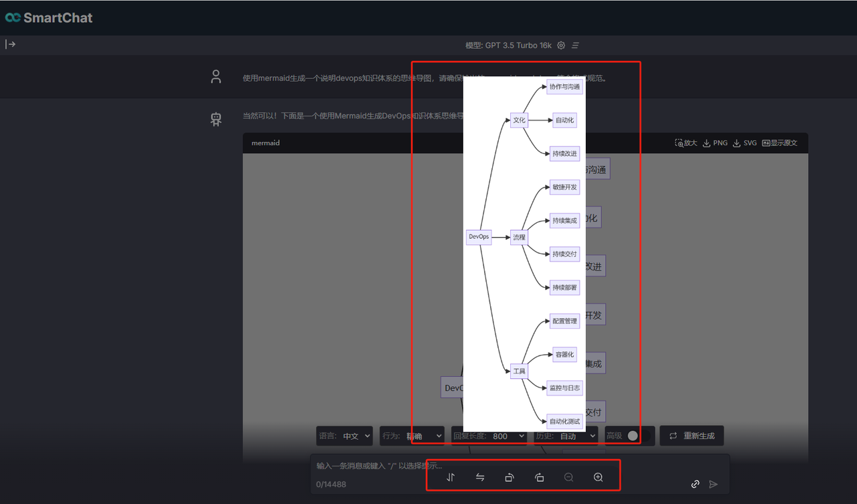Click the 自动化 node in preview
The width and height of the screenshot is (857, 504).
(x=564, y=120)
